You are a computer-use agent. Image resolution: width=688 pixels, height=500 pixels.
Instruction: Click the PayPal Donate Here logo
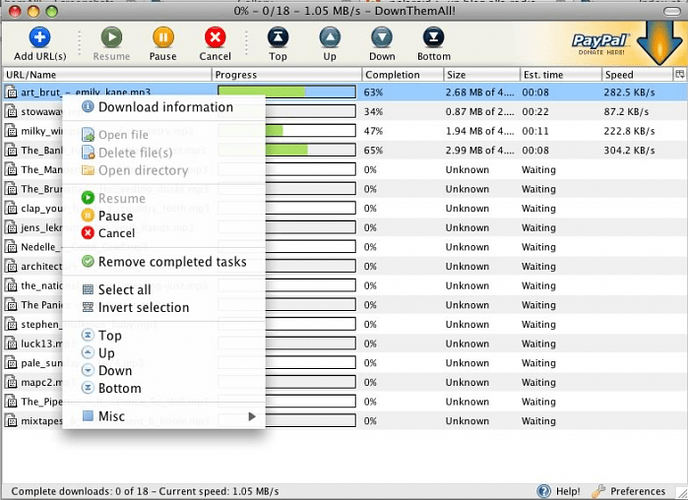tap(601, 44)
